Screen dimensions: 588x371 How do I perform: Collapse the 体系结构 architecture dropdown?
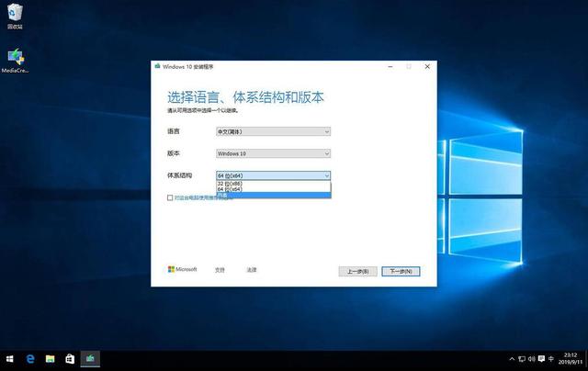coord(326,175)
